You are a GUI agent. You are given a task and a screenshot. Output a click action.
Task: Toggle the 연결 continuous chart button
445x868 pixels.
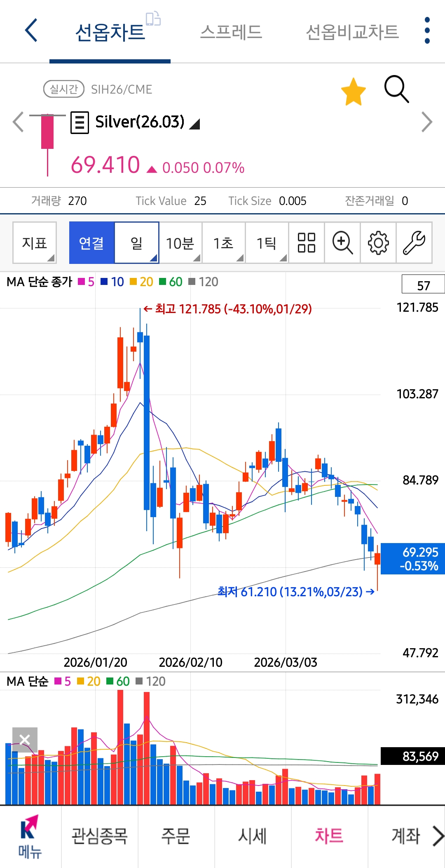click(91, 242)
